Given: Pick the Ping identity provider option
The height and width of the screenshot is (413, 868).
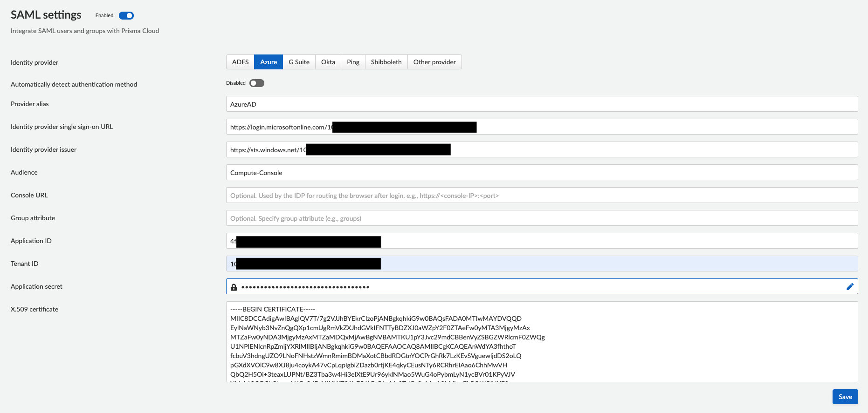Looking at the screenshot, I should click(353, 62).
